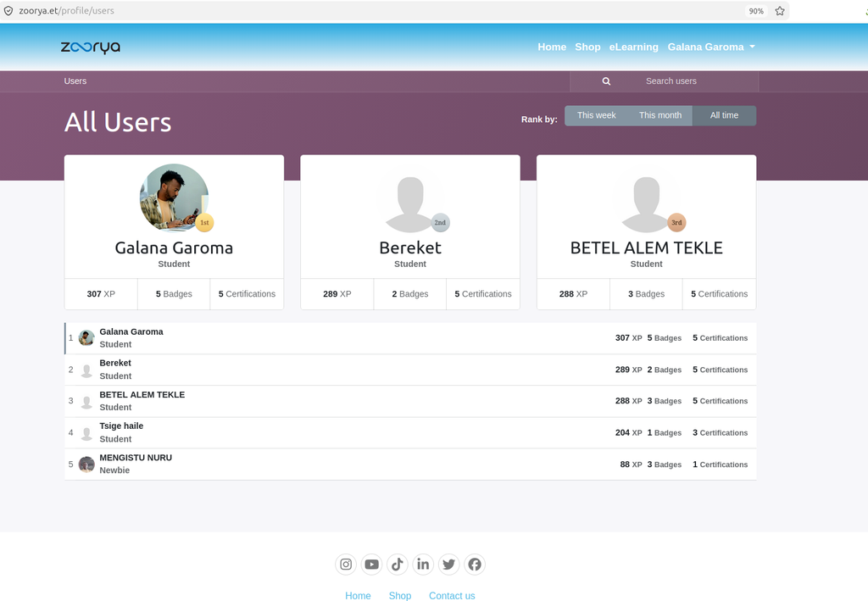This screenshot has height=601, width=868.
Task: Click 288 XP on third card
Action: coord(573,294)
